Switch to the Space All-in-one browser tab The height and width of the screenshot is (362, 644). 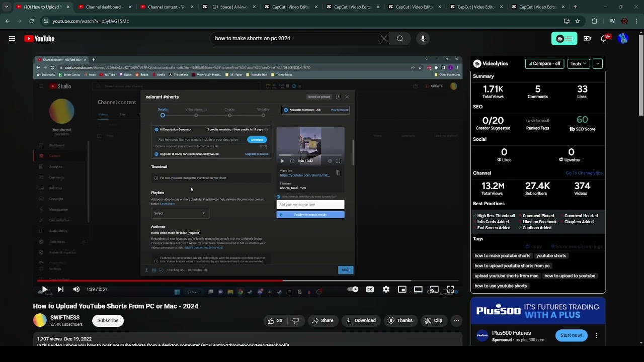[x=228, y=7]
